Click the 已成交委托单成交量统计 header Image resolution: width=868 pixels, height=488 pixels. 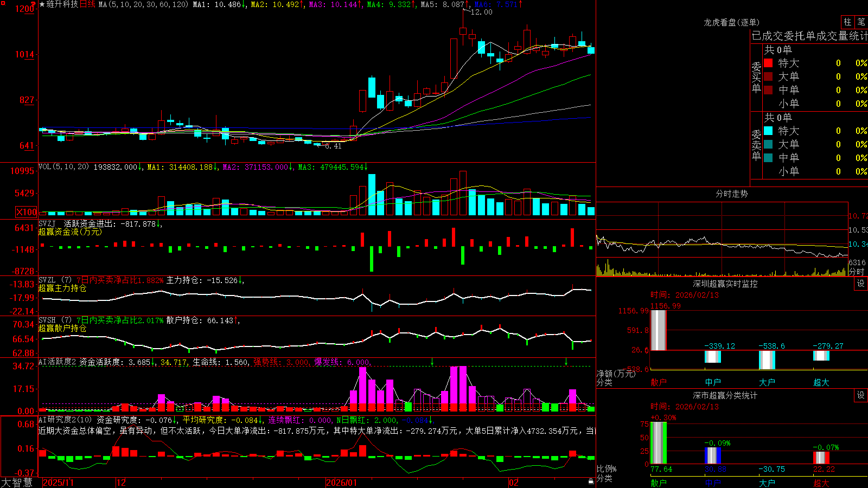coord(809,36)
